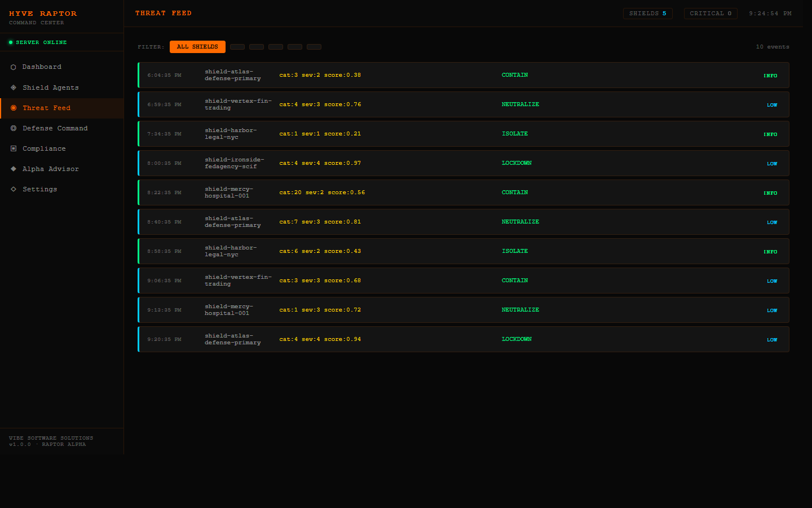
Task: Click the CRITICAL 0 counter badge
Action: (710, 14)
